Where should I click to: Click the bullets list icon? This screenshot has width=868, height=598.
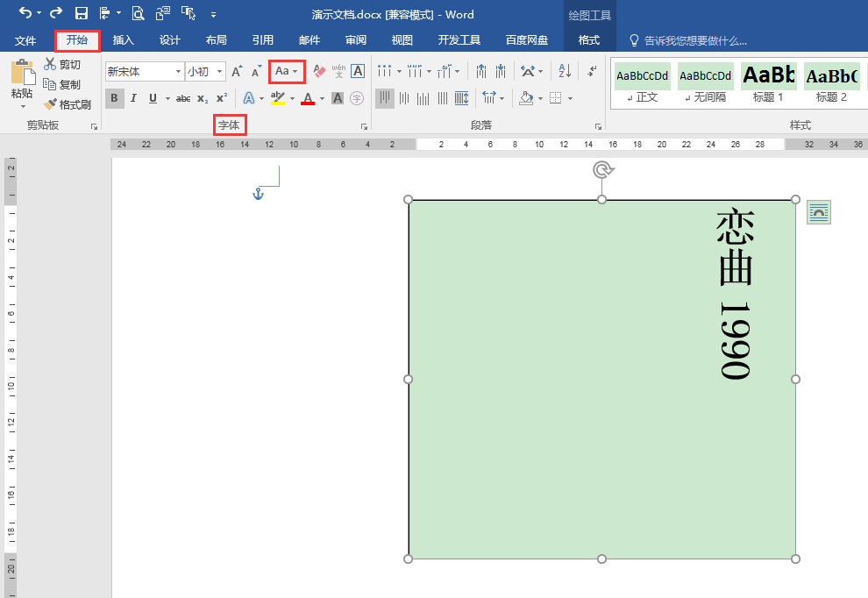[384, 71]
